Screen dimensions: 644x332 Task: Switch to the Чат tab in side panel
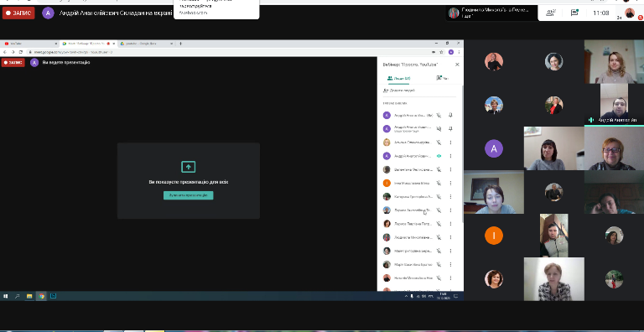(443, 78)
